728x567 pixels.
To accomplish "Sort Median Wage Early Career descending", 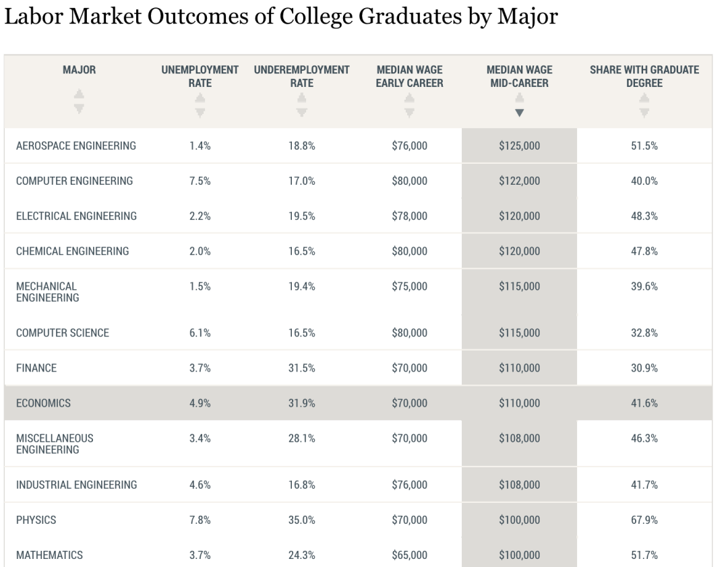I will 409,112.
